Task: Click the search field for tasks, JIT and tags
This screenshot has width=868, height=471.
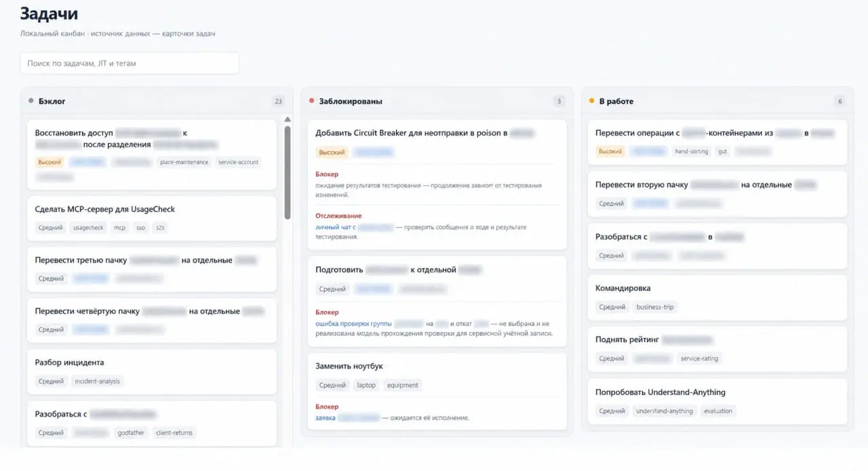Action: click(130, 63)
